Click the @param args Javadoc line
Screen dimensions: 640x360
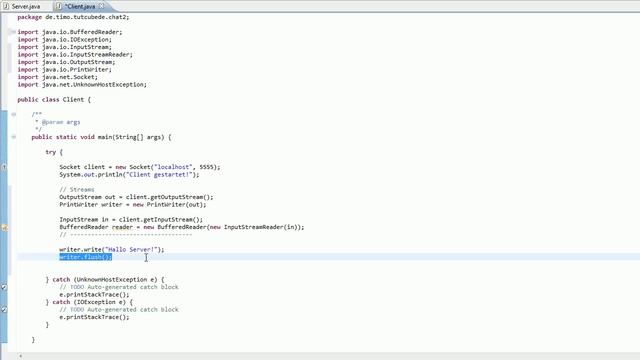click(x=58, y=122)
